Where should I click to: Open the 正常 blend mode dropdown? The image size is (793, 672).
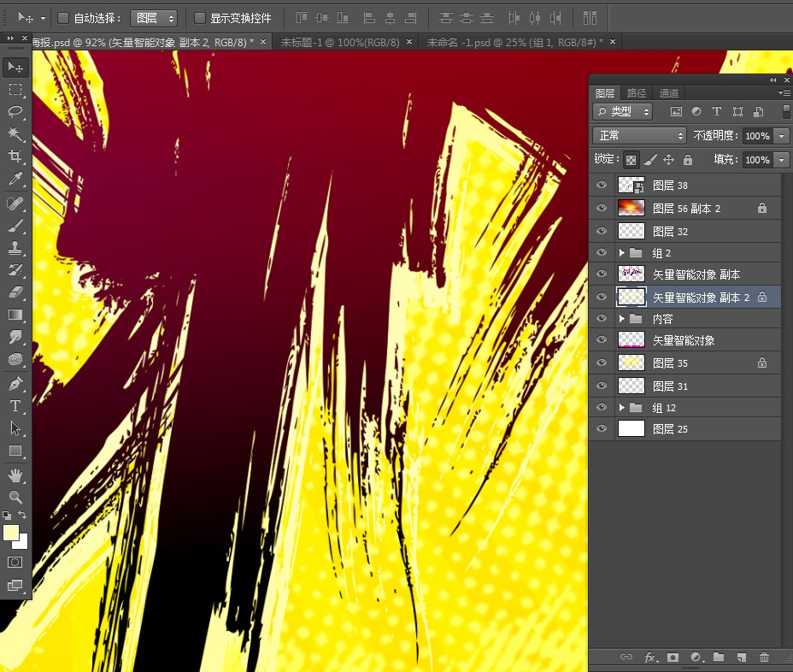coord(639,136)
